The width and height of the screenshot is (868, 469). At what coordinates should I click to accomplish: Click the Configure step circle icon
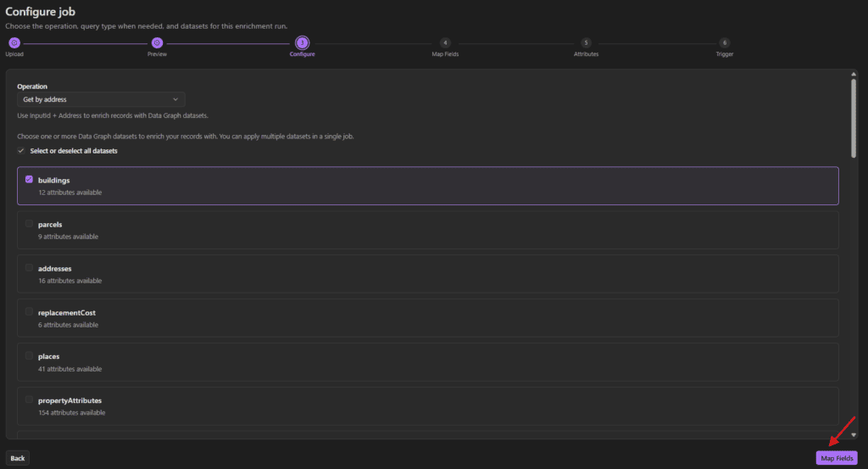303,42
